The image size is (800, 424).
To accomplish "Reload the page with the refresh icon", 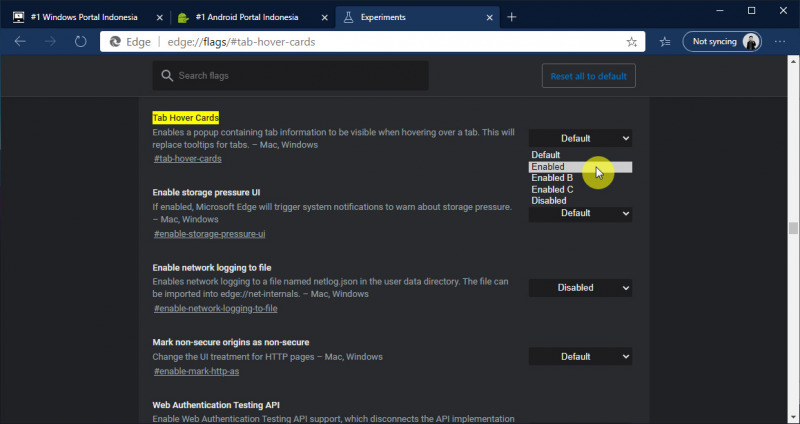I will coord(81,42).
